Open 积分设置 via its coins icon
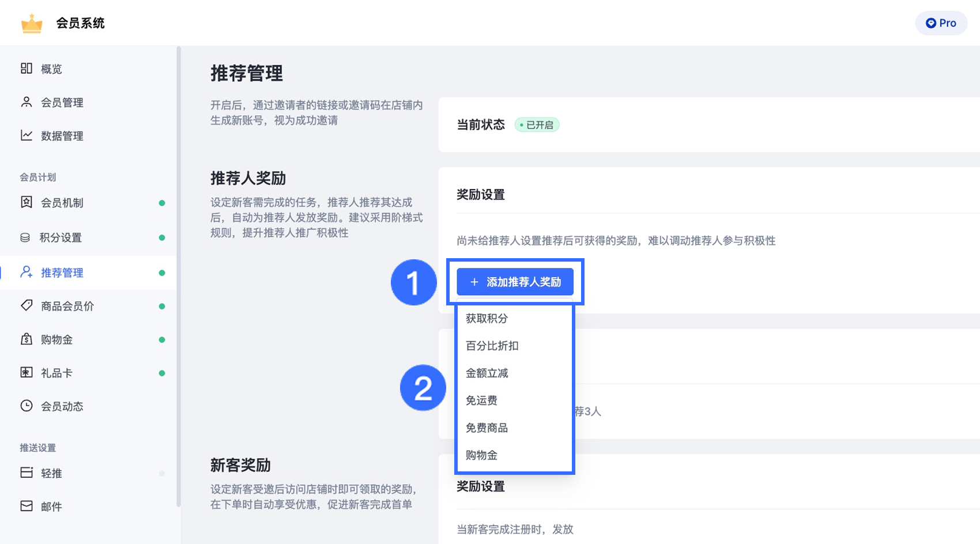Screen dimensions: 980x544 [x=27, y=237]
